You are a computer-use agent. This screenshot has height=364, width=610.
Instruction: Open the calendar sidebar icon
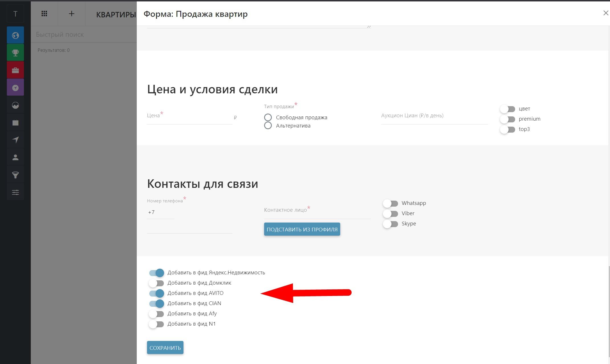(x=15, y=123)
